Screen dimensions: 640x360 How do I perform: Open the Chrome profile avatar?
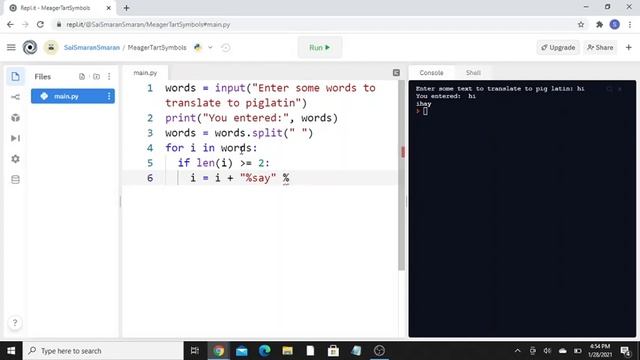(615, 24)
